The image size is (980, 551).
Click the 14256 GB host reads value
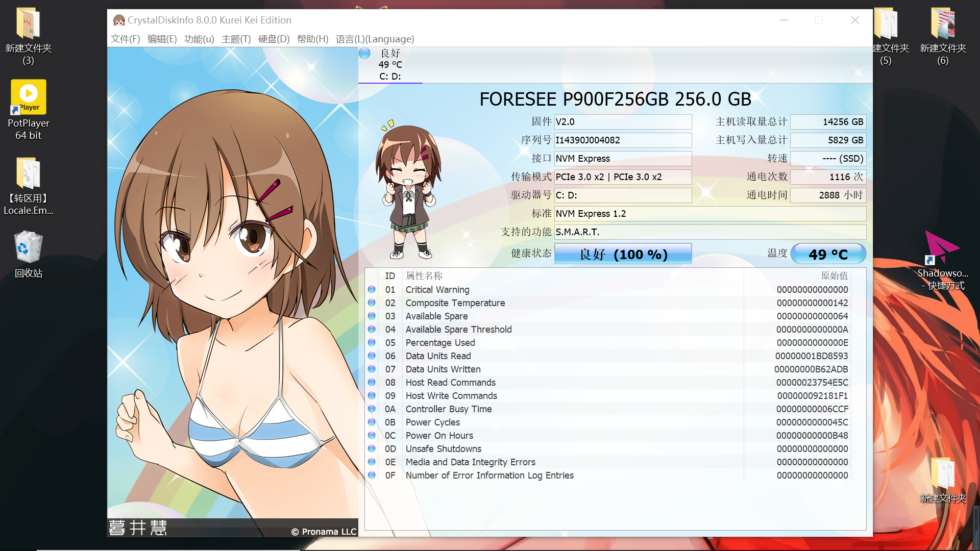point(828,122)
